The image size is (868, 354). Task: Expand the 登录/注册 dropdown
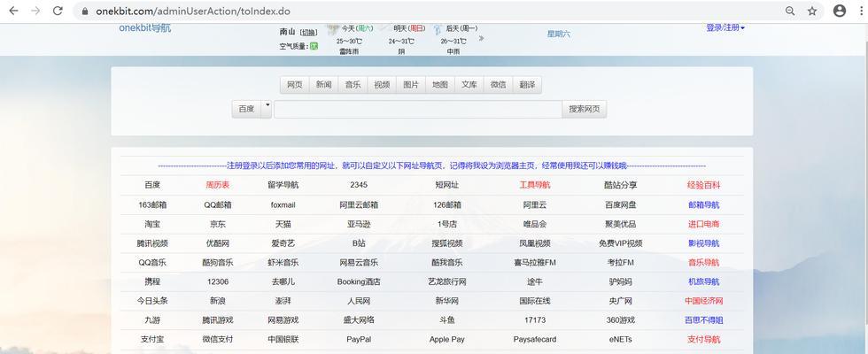coord(725,27)
